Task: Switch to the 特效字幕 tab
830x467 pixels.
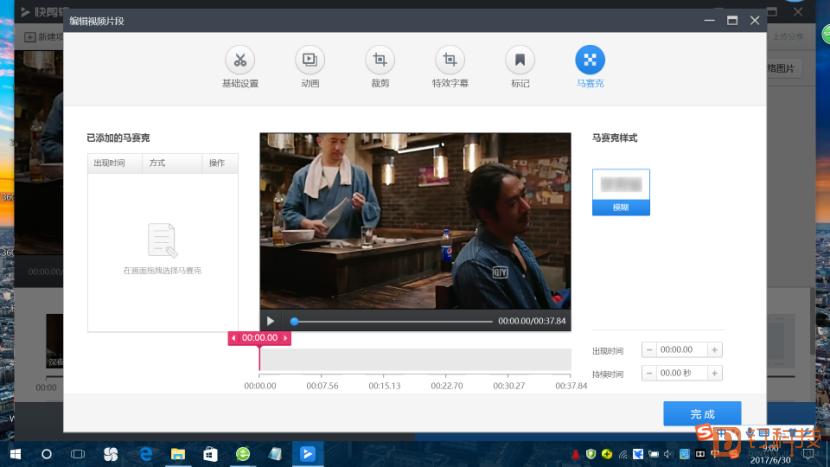Action: tap(450, 67)
